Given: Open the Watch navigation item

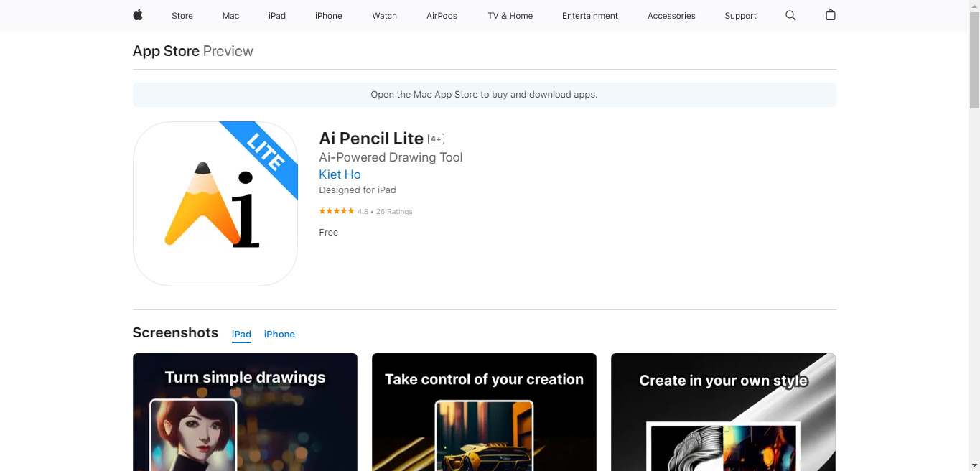Looking at the screenshot, I should click(x=385, y=16).
